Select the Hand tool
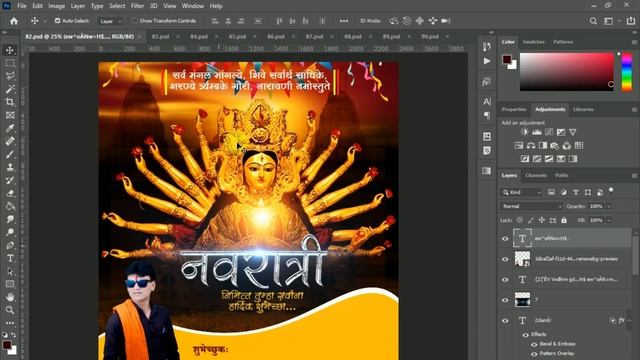This screenshot has height=360, width=640. [x=10, y=297]
